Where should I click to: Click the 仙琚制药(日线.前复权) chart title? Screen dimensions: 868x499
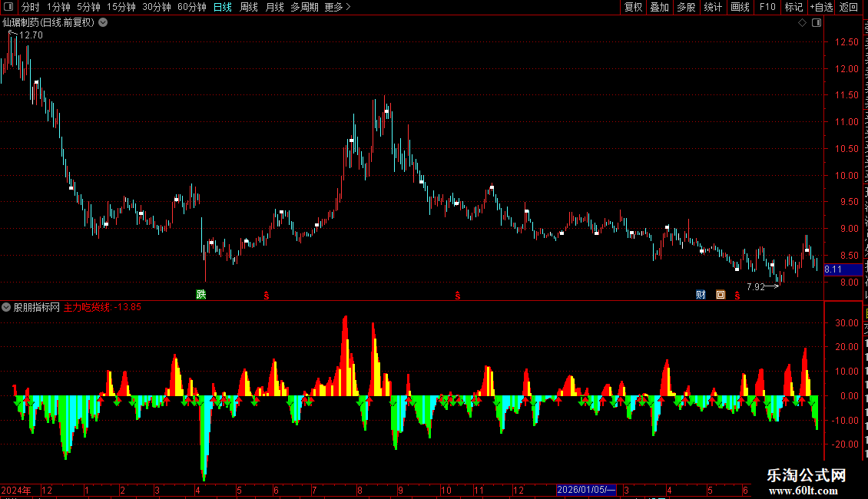click(x=48, y=23)
